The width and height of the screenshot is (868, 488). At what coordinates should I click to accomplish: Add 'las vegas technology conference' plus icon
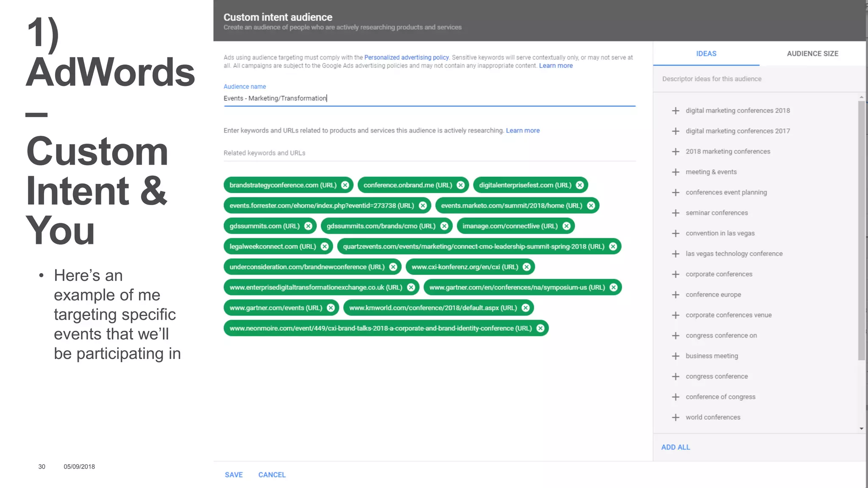pyautogui.click(x=676, y=254)
